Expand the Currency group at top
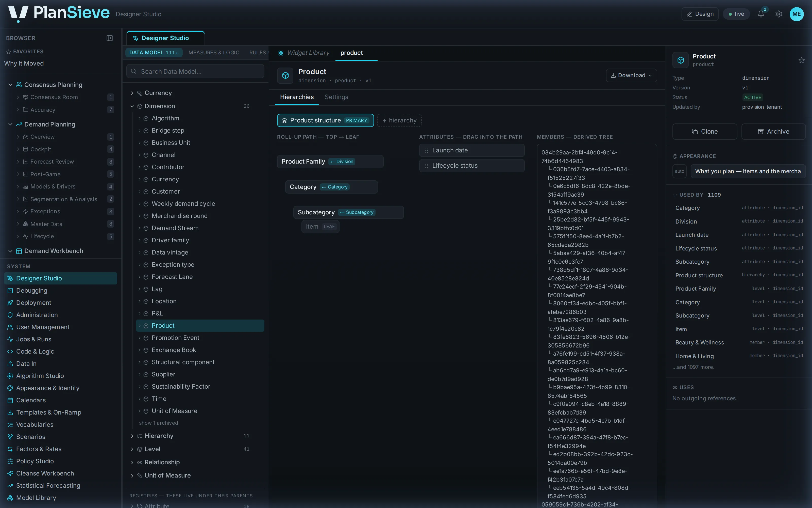The height and width of the screenshot is (508, 812). click(x=132, y=93)
